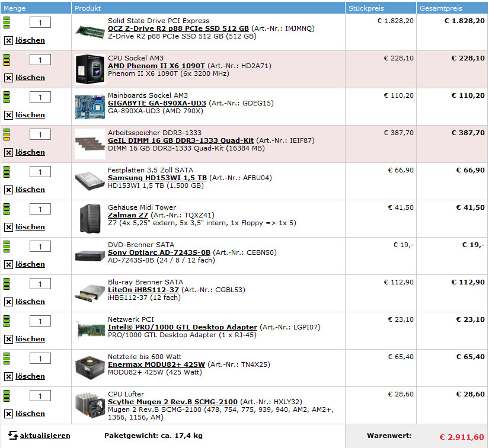Open Enermax power supply thumbnail
Viewport: 489px width, 448px height.
[90, 368]
